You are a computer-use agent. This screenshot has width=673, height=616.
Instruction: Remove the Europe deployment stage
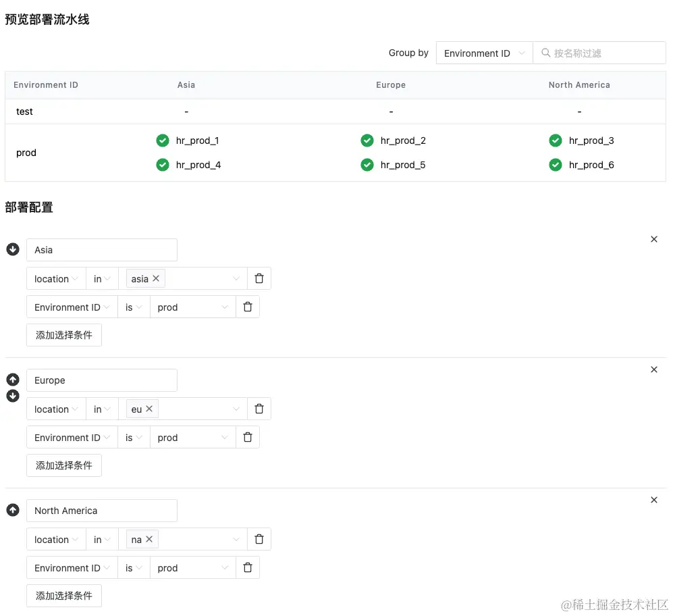[653, 369]
